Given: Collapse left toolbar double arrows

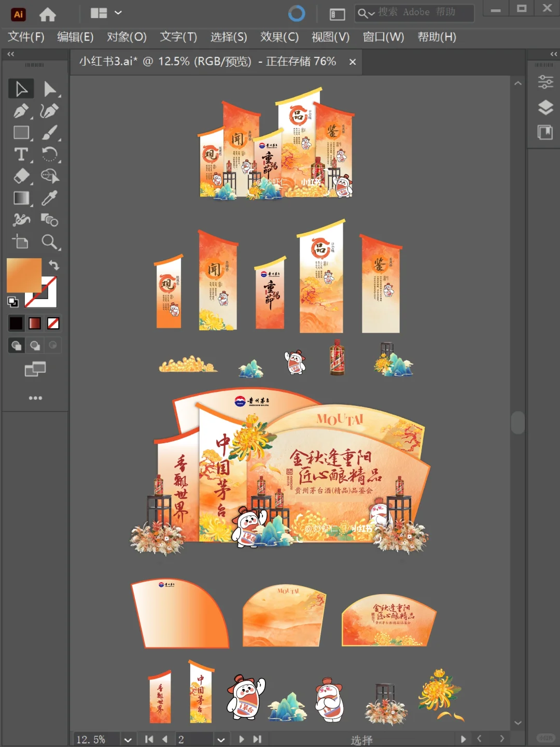Looking at the screenshot, I should tap(10, 54).
